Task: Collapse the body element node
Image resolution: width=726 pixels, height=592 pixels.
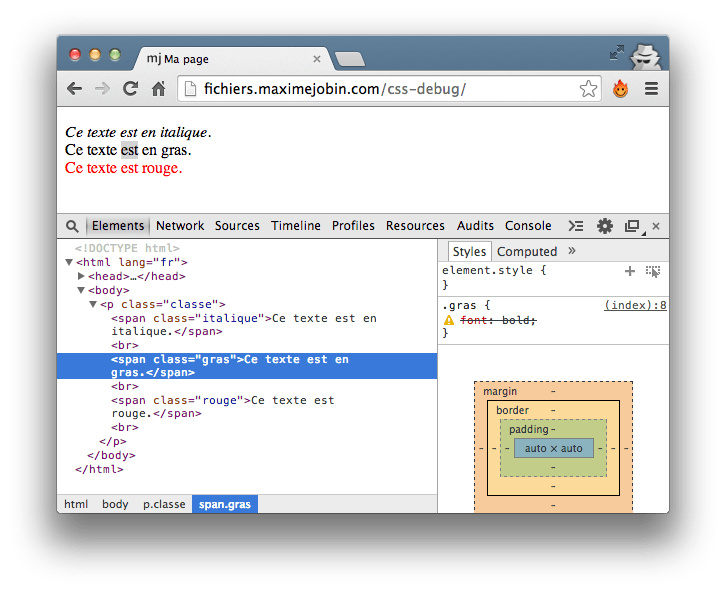Action: [82, 290]
